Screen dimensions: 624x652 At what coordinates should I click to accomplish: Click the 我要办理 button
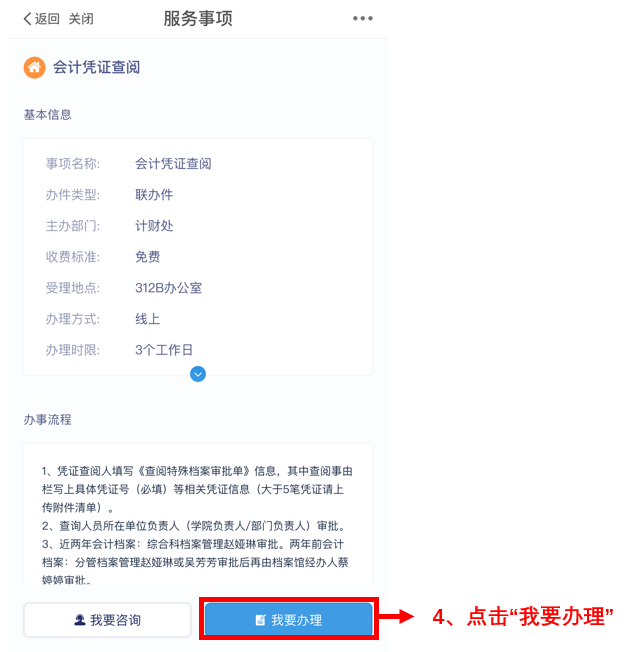click(289, 620)
